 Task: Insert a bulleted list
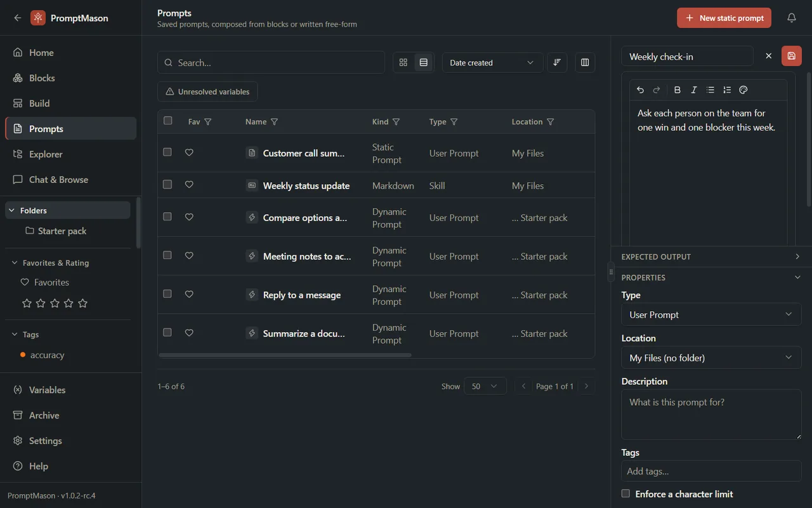coord(710,90)
